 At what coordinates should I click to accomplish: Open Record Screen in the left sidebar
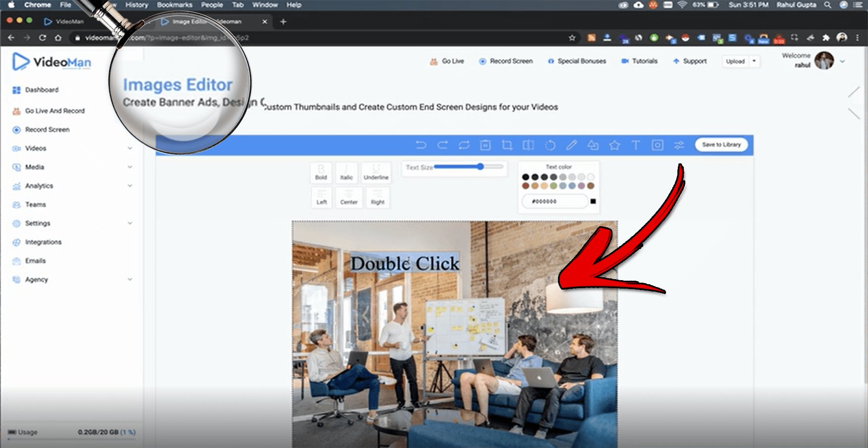[48, 130]
